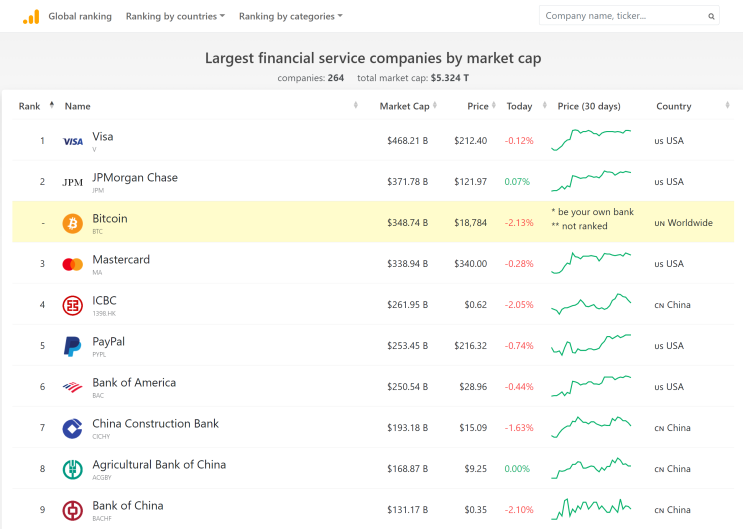The height and width of the screenshot is (529, 743).
Task: Click the PayPal logo icon
Action: 72,346
